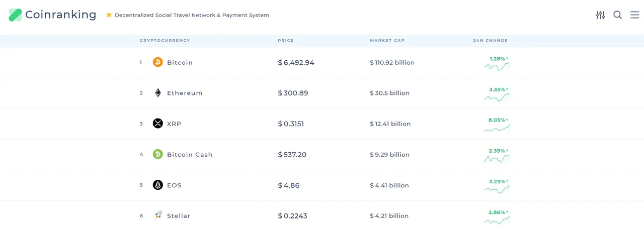Image resolution: width=644 pixels, height=230 pixels.
Task: View Stellar's 24h sparkline chart
Action: (x=497, y=220)
